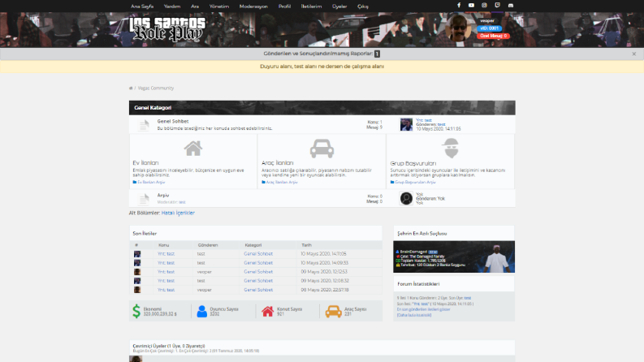Open the Üyeler menu item
The height and width of the screenshot is (362, 644).
click(x=339, y=6)
